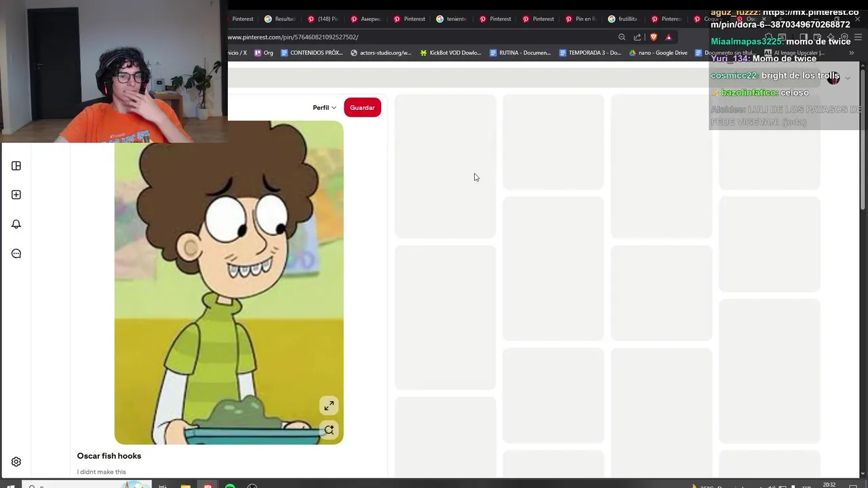868x488 pixels.
Task: Click the 'Oscar fish hooks' pin title
Action: coord(109,456)
